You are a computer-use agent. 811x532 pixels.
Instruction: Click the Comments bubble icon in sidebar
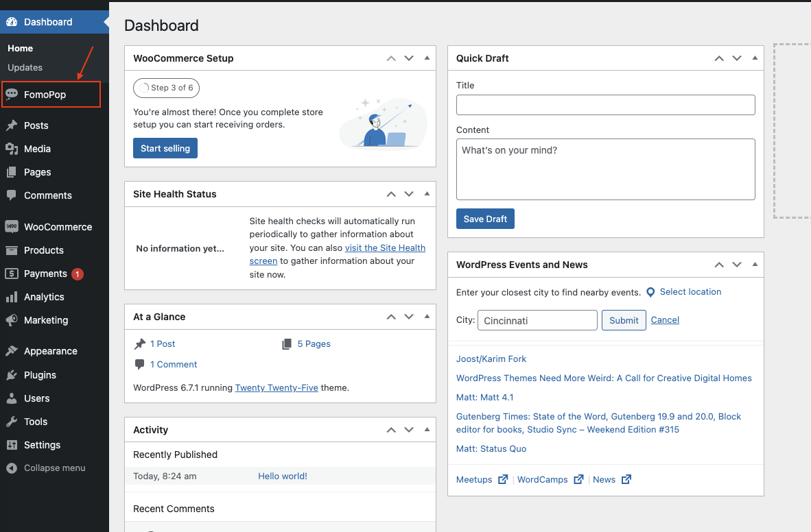click(12, 195)
